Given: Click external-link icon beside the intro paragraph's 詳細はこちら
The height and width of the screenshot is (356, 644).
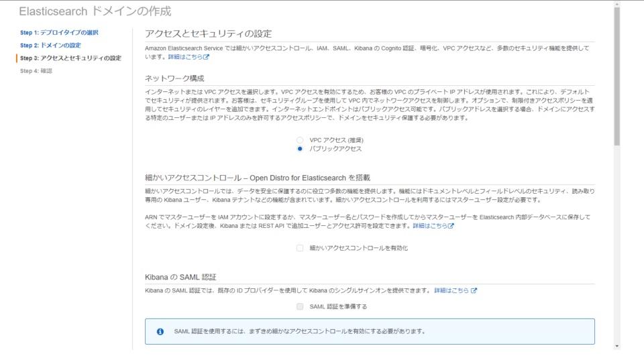Looking at the screenshot, I should [206, 57].
